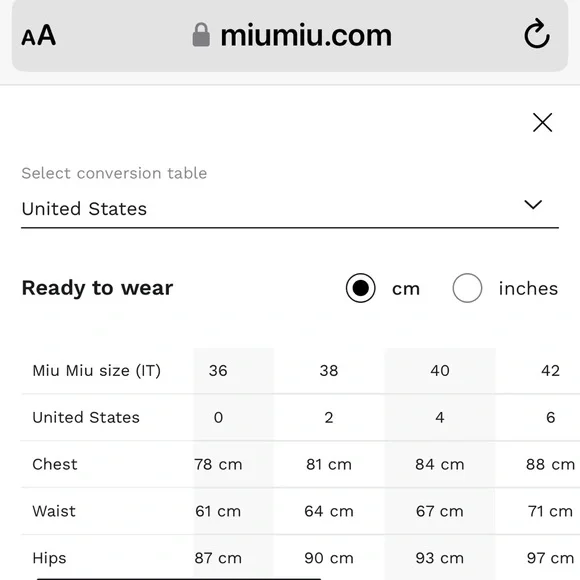Reload the page with the refresh icon

(x=537, y=34)
